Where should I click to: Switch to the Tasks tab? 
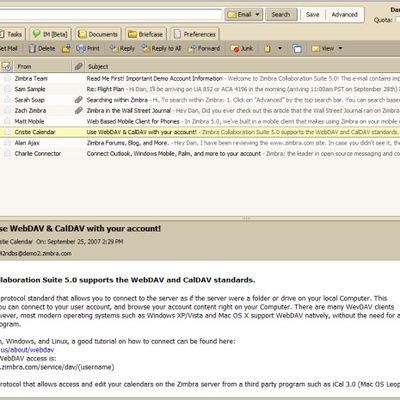[x=12, y=34]
